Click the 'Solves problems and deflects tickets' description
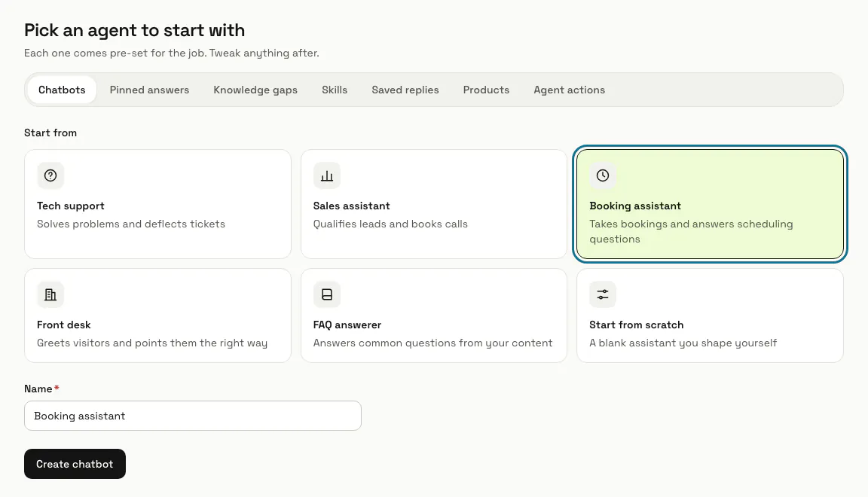 tap(131, 224)
